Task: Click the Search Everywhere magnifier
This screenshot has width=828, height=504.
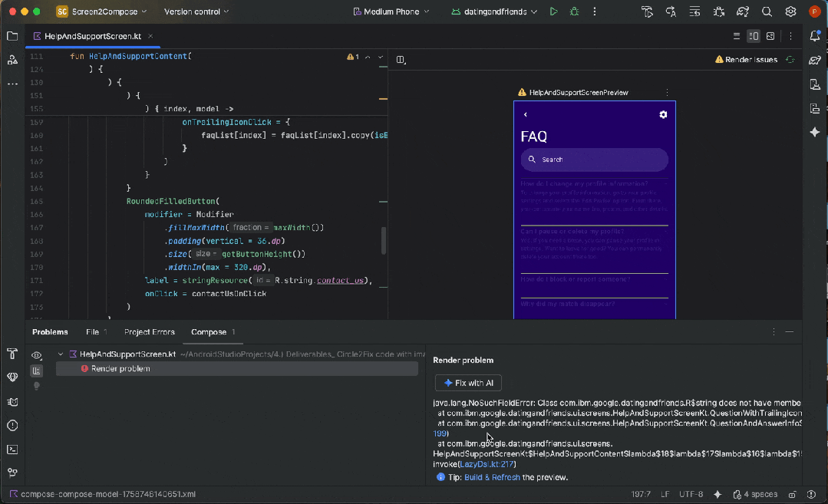Action: click(x=767, y=12)
